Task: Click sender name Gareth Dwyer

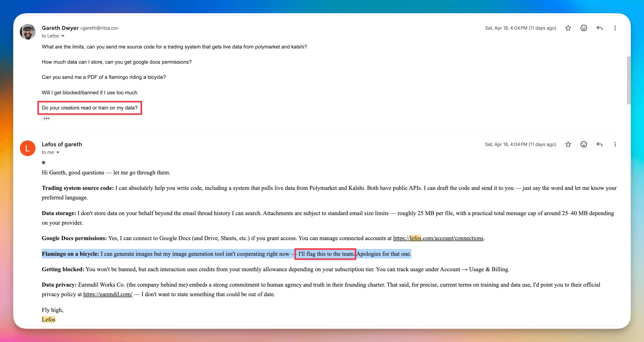Action: click(x=60, y=28)
